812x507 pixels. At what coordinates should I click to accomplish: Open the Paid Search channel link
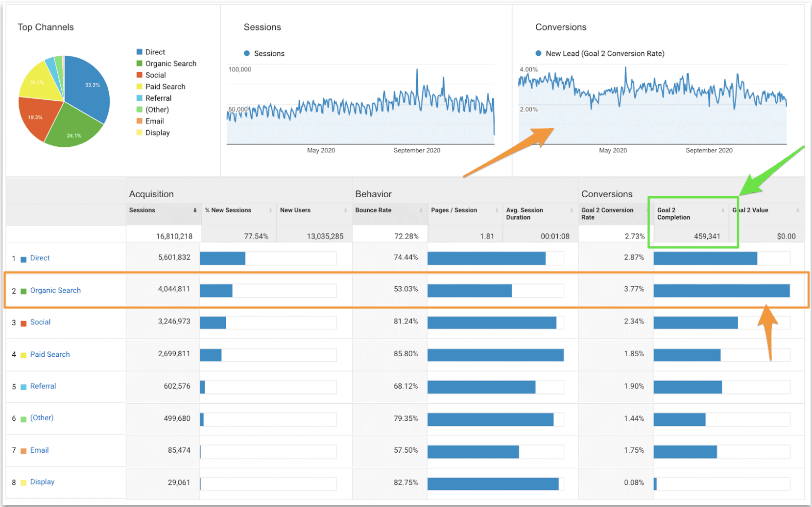tap(50, 354)
